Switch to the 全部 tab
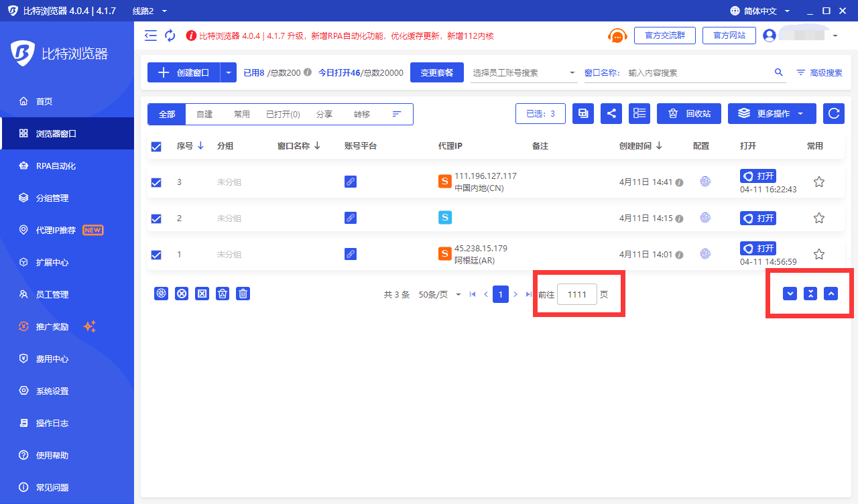 tap(167, 115)
